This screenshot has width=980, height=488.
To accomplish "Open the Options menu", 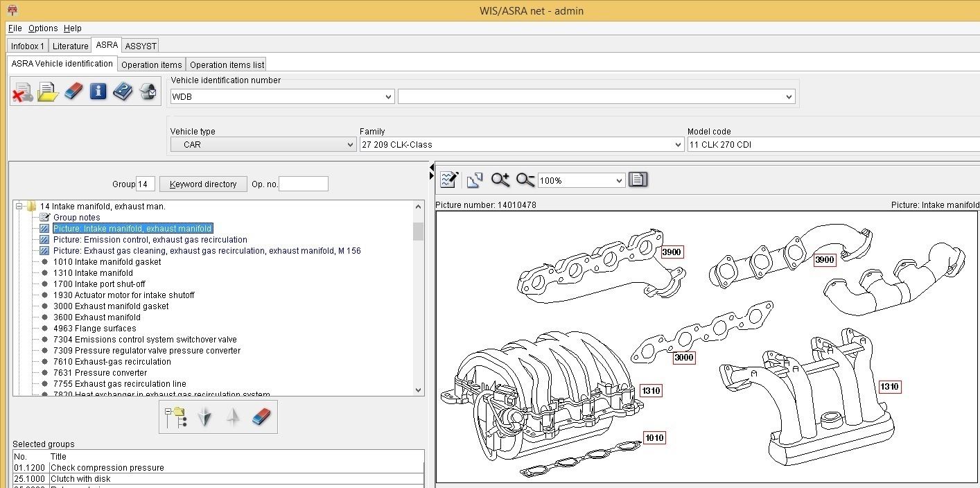I will [x=43, y=28].
